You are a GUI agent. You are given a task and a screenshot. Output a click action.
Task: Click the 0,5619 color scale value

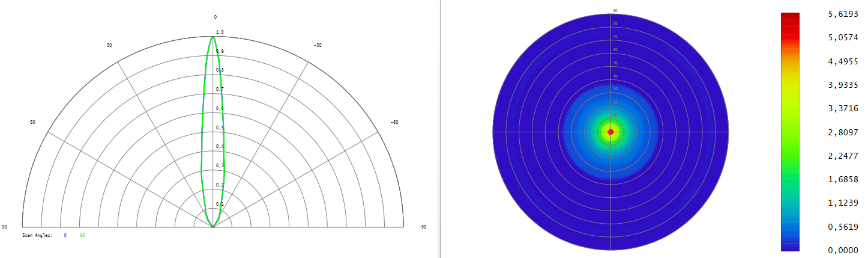click(x=843, y=227)
